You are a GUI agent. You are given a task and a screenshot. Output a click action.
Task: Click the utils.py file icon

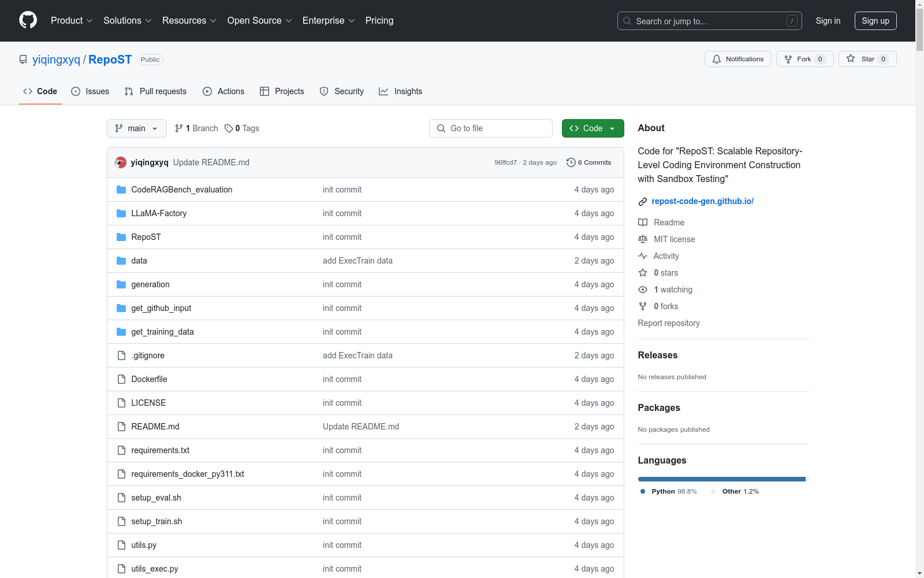pos(121,545)
